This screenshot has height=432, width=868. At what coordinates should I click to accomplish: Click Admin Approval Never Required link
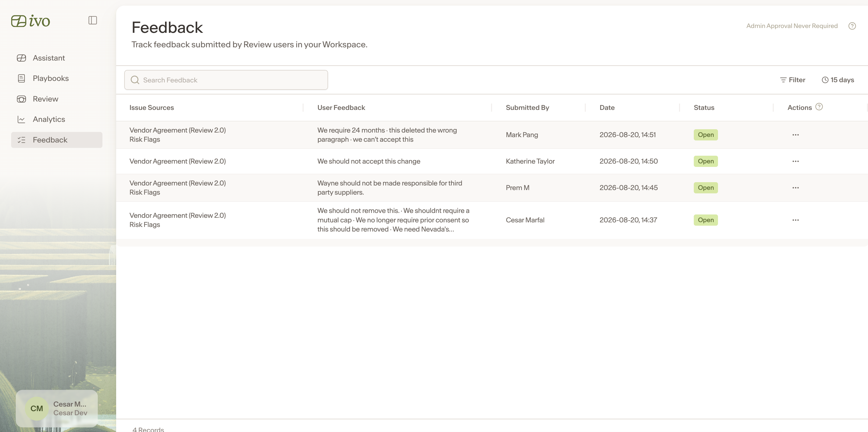(792, 26)
